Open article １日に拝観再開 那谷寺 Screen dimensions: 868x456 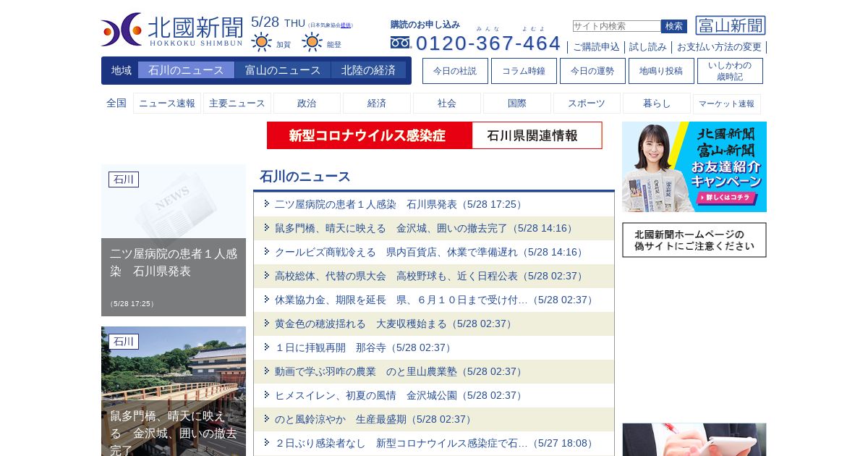(x=365, y=348)
